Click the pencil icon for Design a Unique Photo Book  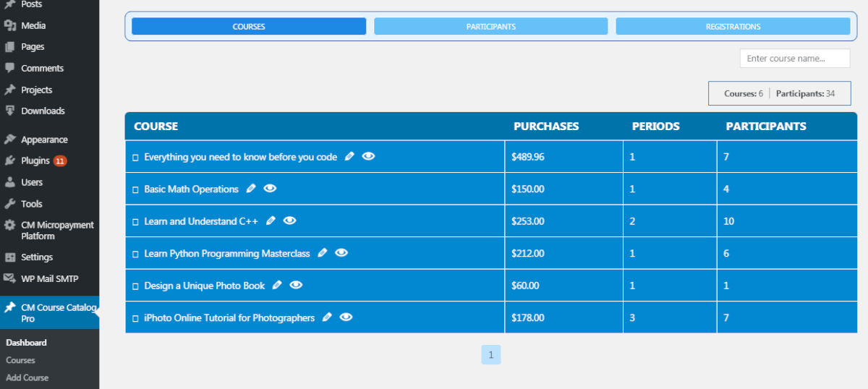pyautogui.click(x=277, y=286)
